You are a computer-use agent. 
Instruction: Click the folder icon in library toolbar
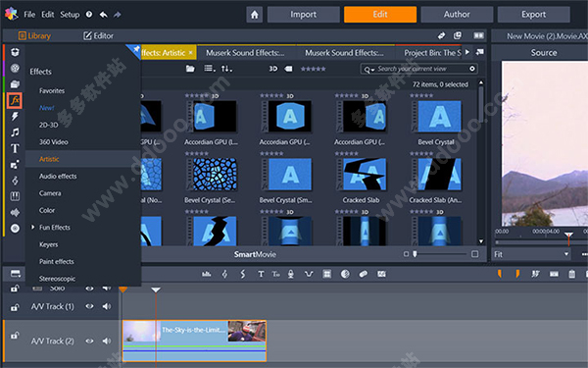(x=190, y=69)
